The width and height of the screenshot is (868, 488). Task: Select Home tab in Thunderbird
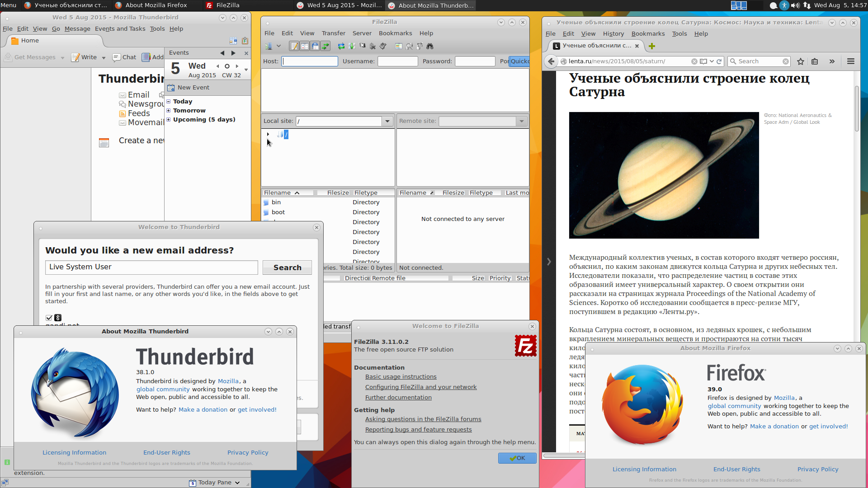pos(54,41)
